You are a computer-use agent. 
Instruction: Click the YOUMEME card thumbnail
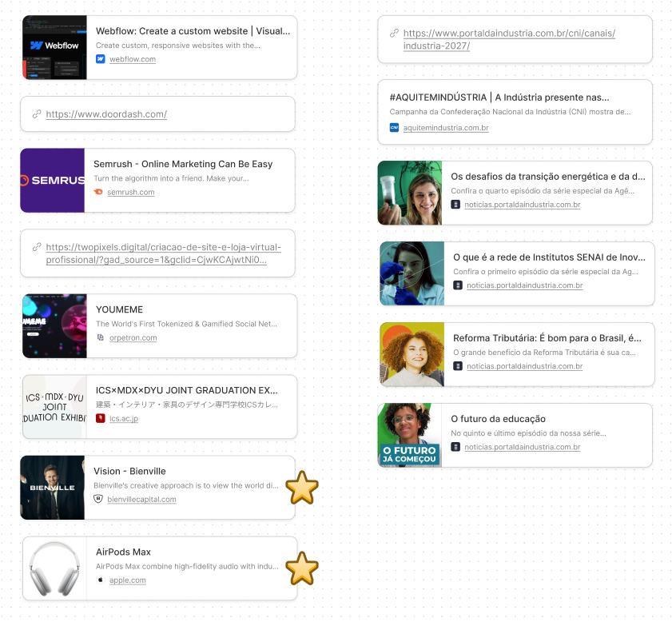click(54, 325)
